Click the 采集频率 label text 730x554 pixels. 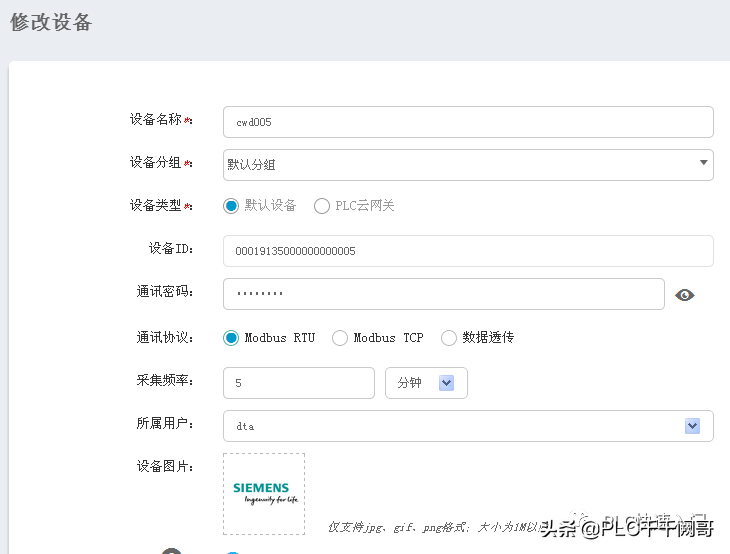click(x=164, y=381)
